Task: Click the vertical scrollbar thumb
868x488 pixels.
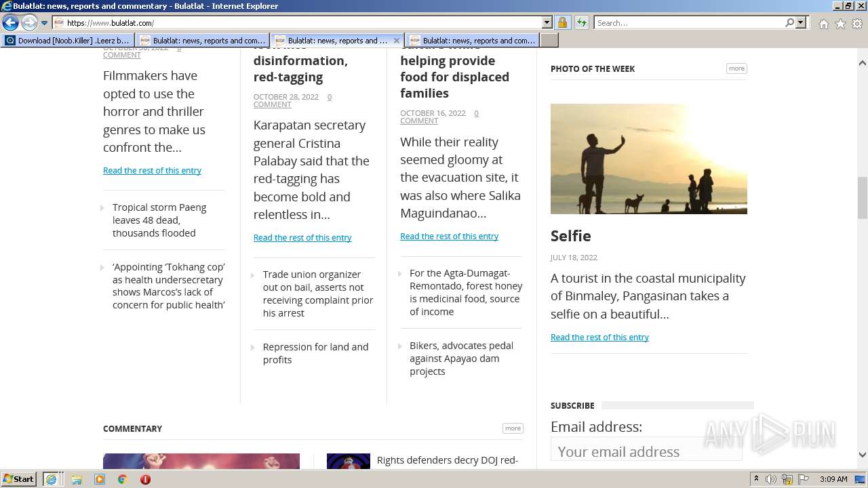Action: point(863,198)
